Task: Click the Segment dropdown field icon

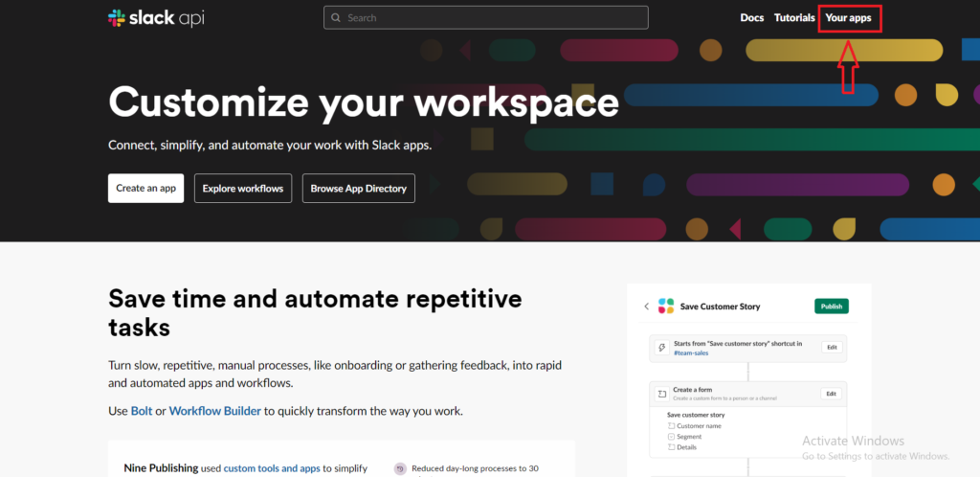Action: [671, 436]
